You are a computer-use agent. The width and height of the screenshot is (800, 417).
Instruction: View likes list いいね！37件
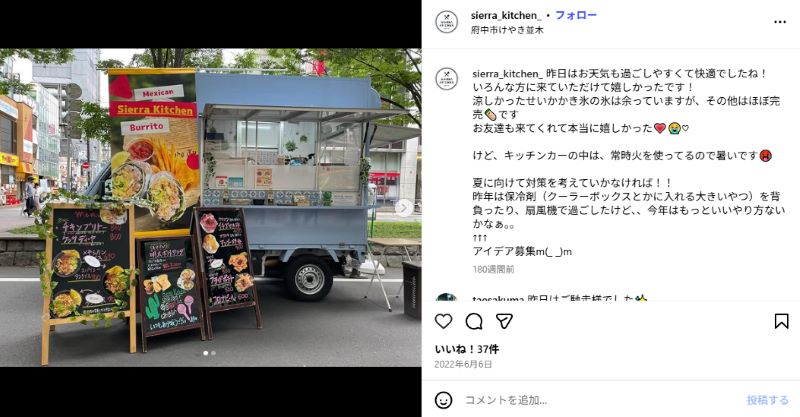(x=466, y=350)
